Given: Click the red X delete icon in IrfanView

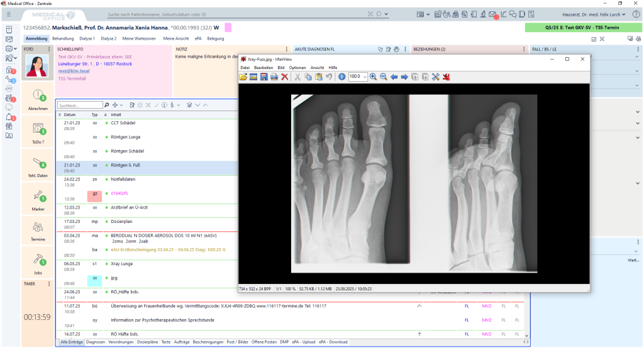Looking at the screenshot, I should click(x=284, y=77).
